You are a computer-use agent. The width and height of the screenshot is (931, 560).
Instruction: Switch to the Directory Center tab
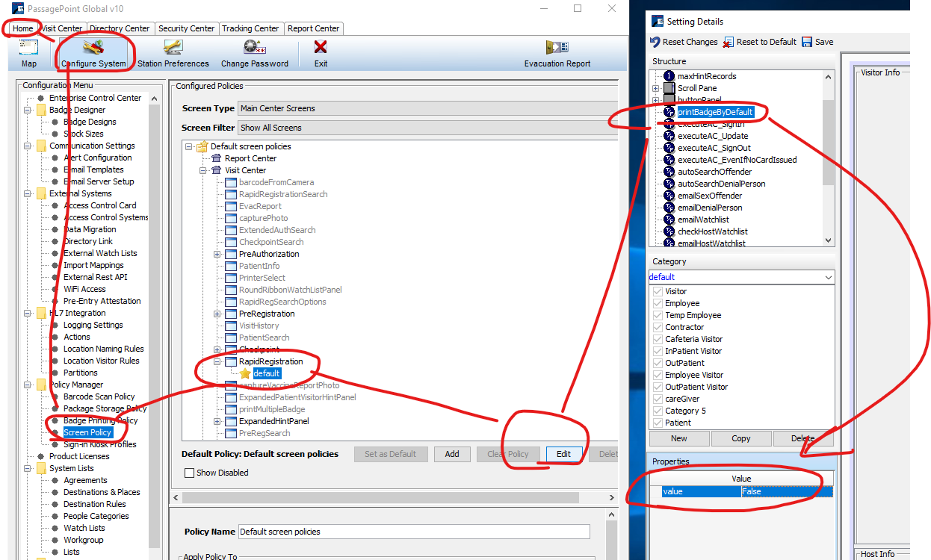(x=120, y=28)
